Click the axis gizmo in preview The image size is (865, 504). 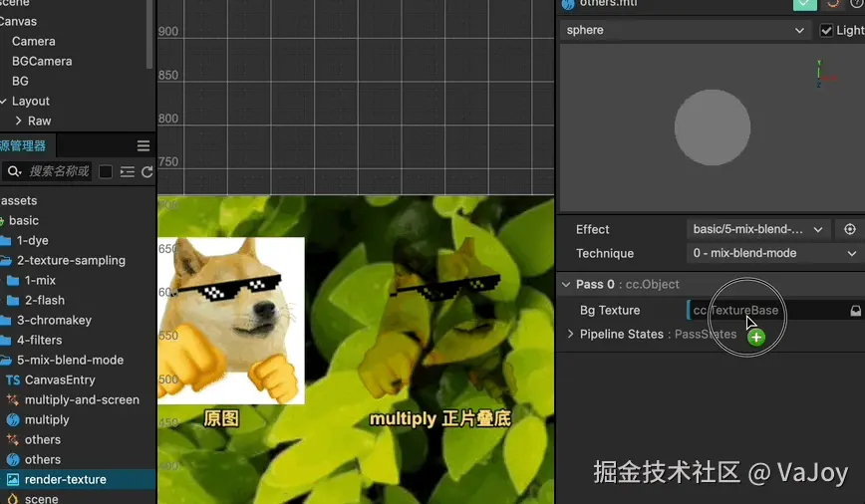pyautogui.click(x=825, y=75)
